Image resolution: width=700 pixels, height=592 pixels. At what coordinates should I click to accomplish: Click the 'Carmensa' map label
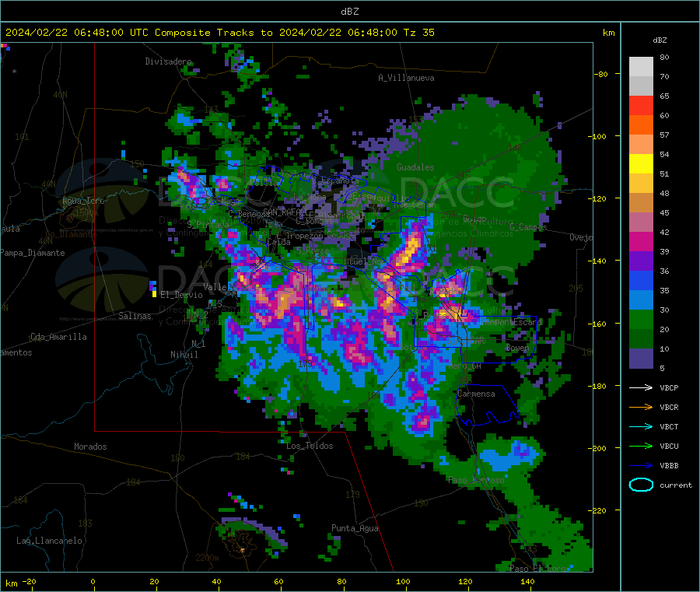[x=476, y=394]
